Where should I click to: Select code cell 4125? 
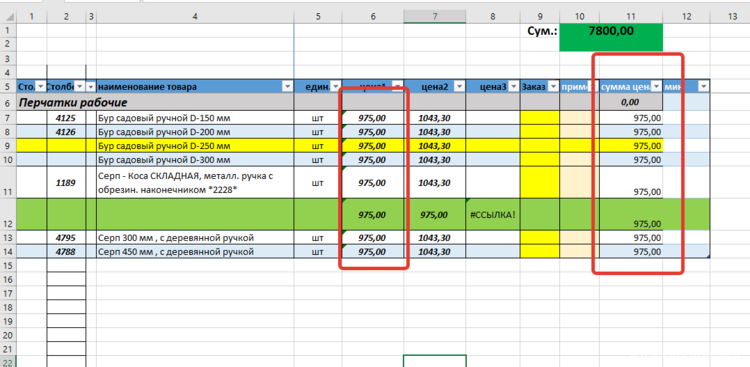(x=66, y=118)
